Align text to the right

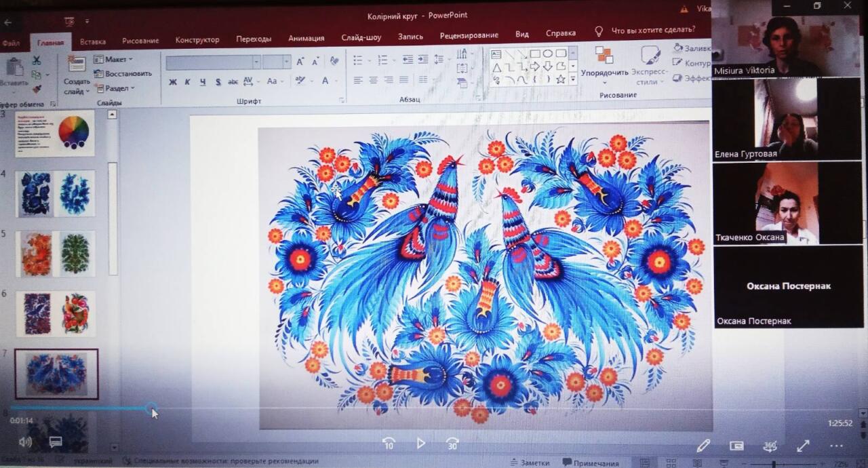[389, 80]
